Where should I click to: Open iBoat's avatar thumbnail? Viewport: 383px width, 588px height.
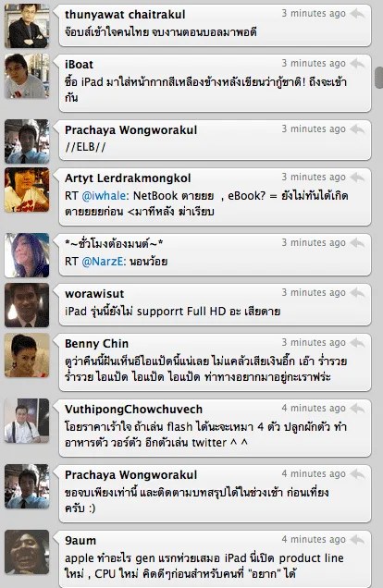tap(27, 76)
